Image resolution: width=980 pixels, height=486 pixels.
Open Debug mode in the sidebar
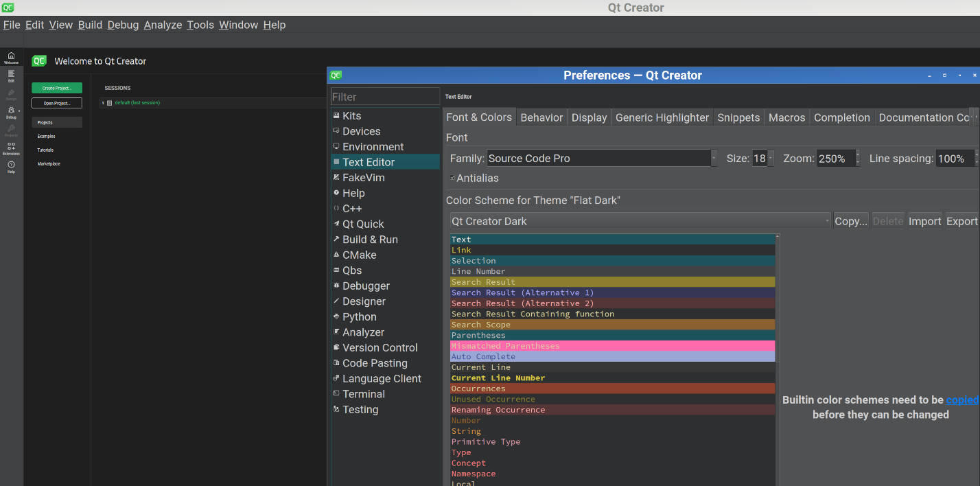[x=11, y=113]
